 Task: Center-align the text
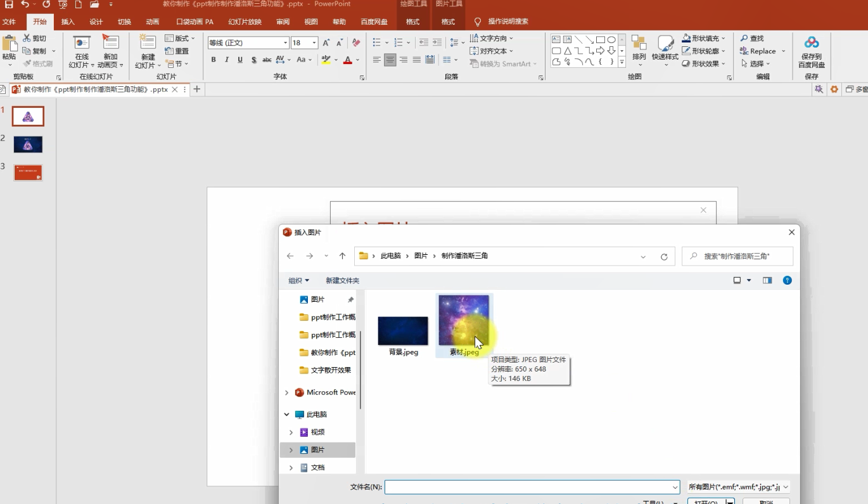[x=390, y=60]
